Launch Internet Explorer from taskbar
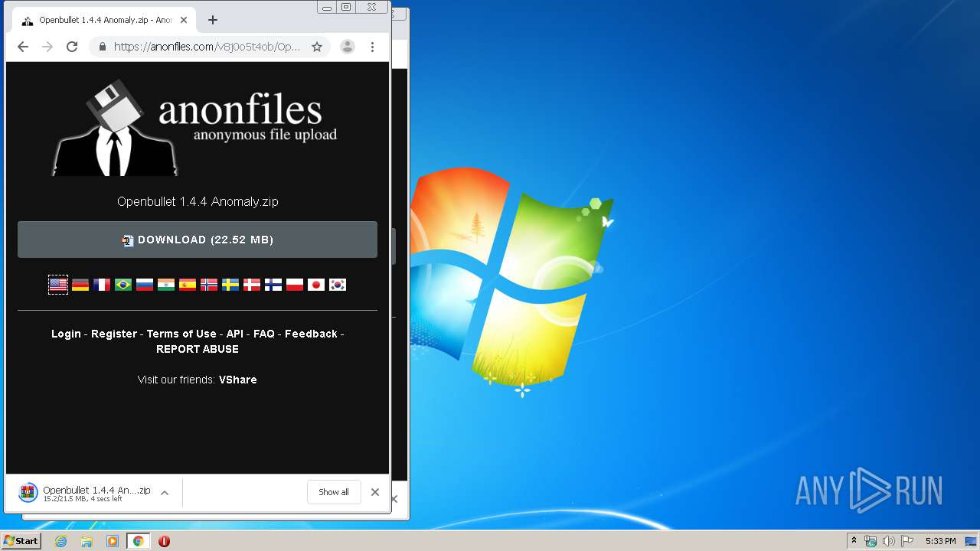Image resolution: width=980 pixels, height=551 pixels. tap(60, 541)
